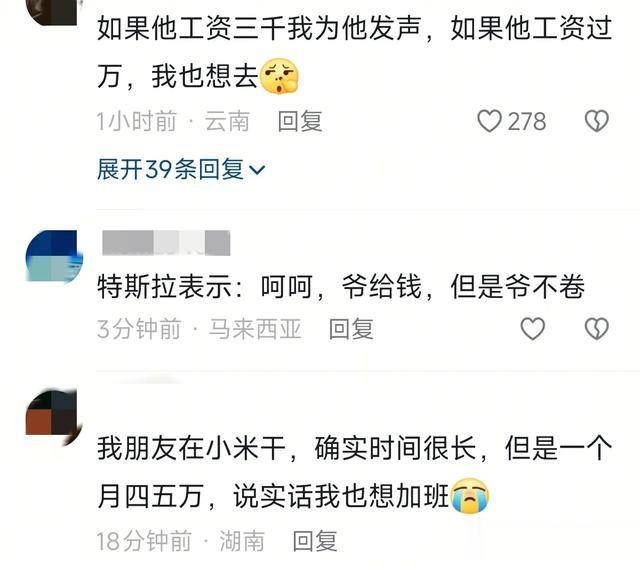Select the 特斯拉表示 comment text

tap(341, 287)
